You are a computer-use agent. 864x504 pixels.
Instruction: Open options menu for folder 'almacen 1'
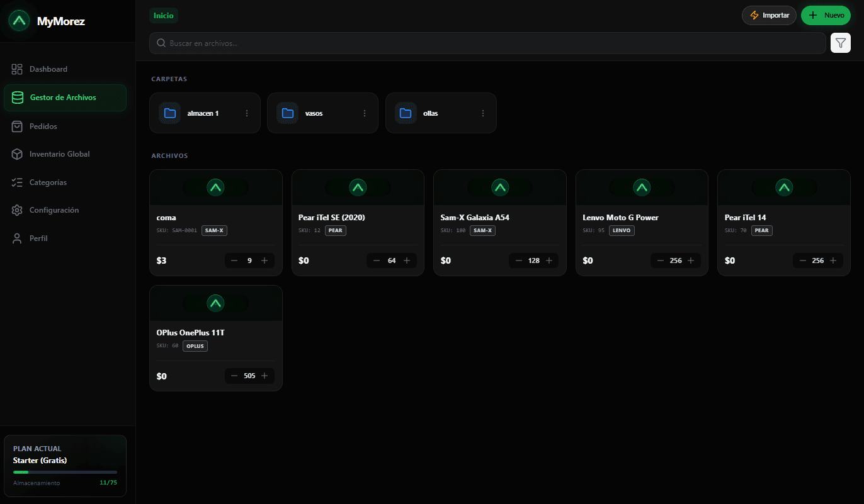[247, 113]
